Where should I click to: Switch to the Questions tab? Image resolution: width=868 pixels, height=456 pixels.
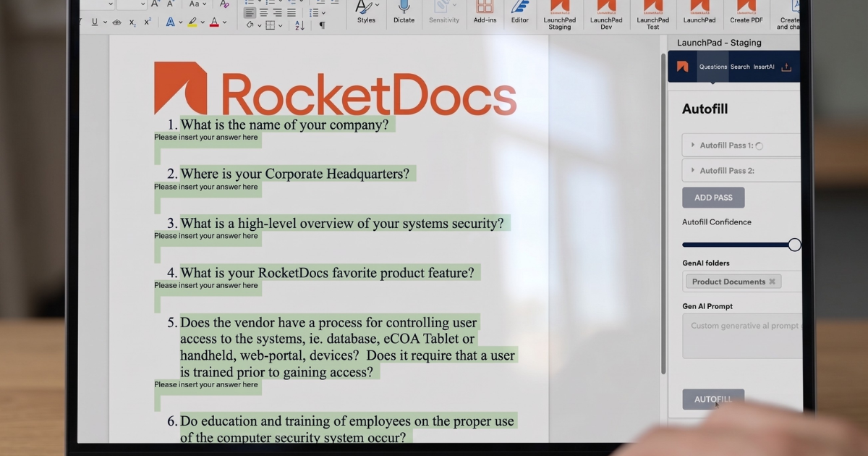[712, 67]
